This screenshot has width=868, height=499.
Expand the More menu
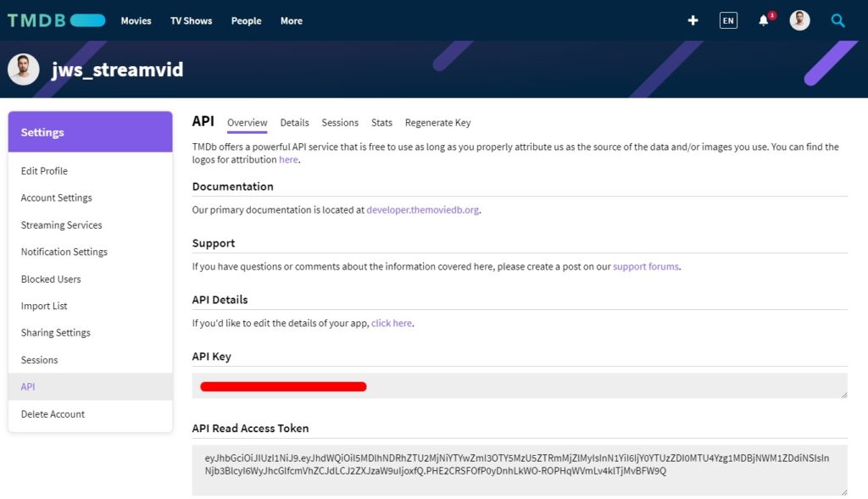(x=291, y=21)
